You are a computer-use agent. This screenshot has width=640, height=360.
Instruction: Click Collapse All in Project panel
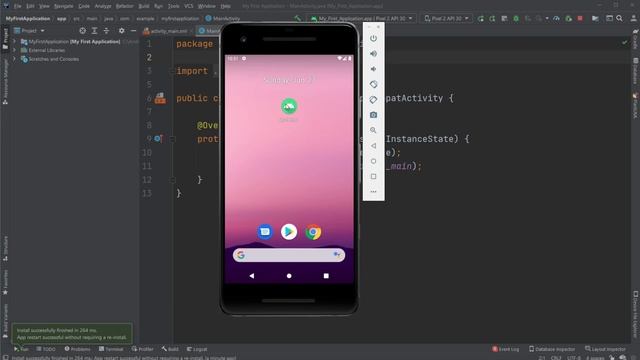click(x=106, y=31)
